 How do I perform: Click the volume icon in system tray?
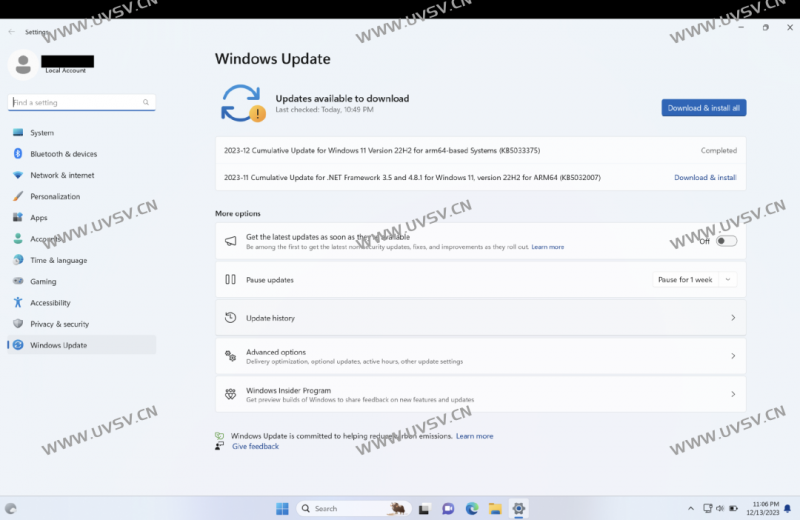[x=720, y=508]
